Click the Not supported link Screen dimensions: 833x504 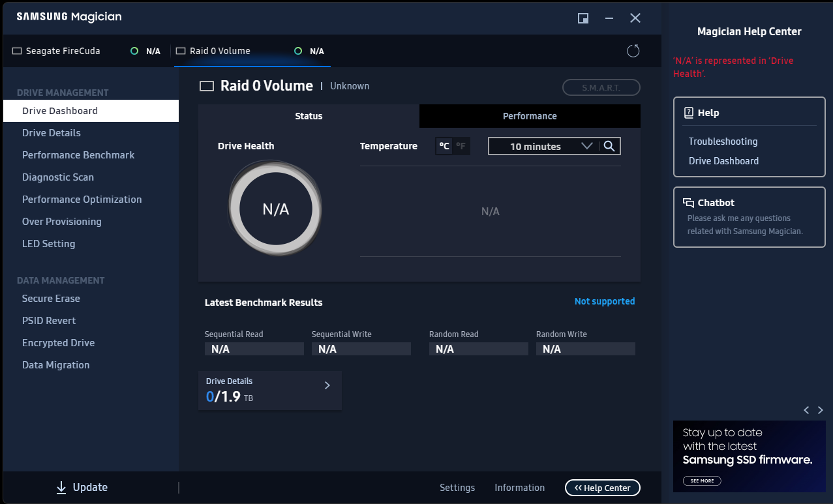[x=605, y=301]
